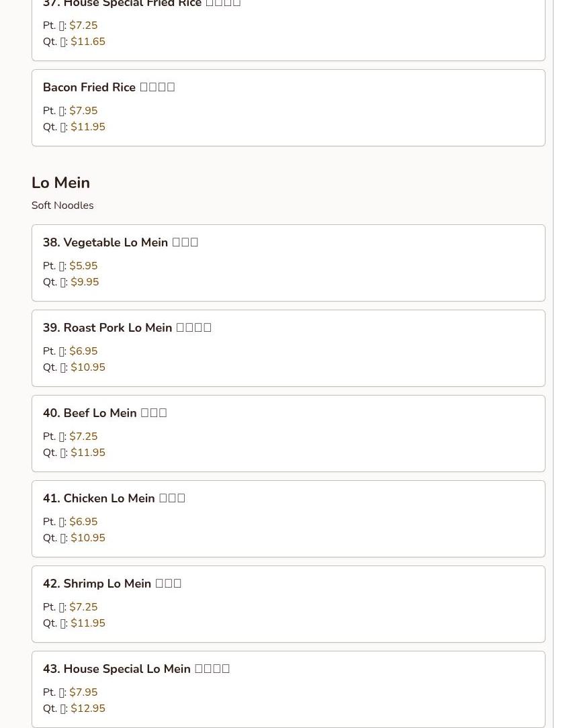Pick the $7.95 pint price for Bacon Fried Rice
The image size is (567, 728).
click(83, 111)
